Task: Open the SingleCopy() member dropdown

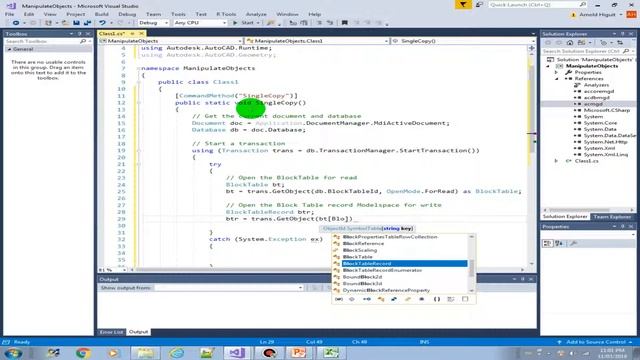Action: coord(464,41)
